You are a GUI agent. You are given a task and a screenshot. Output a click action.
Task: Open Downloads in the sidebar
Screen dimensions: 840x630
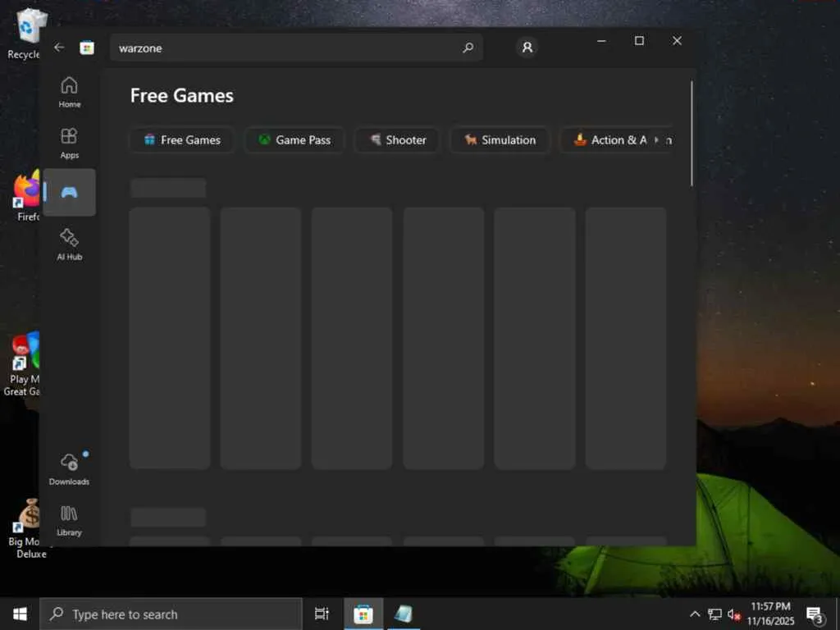click(70, 469)
